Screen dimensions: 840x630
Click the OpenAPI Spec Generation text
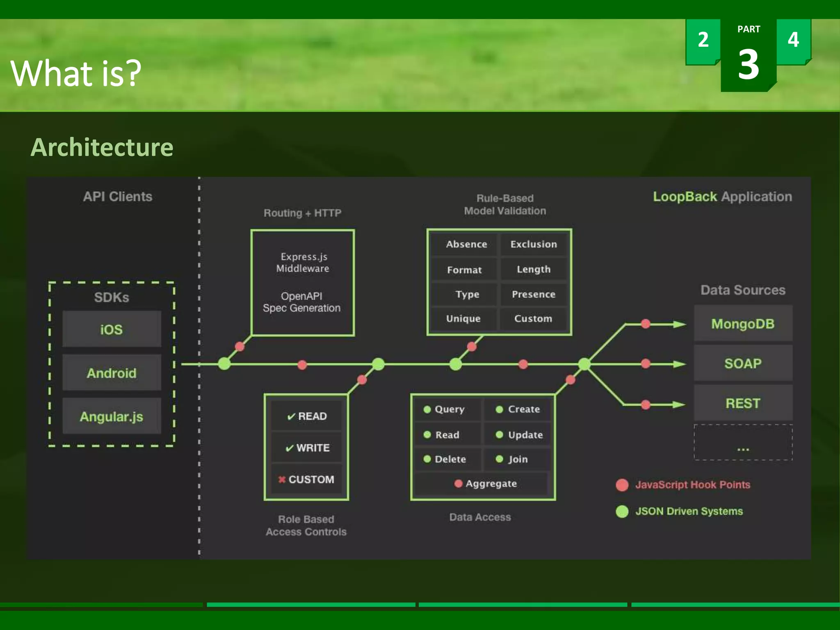point(302,302)
